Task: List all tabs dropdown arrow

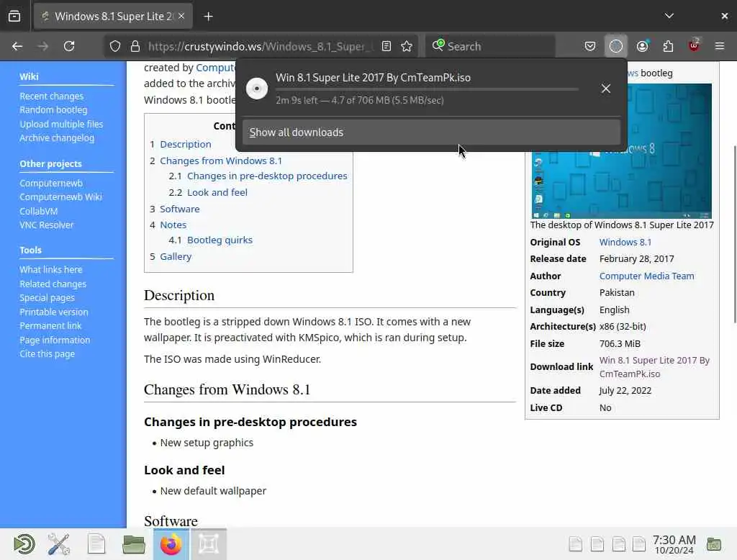Action: pyautogui.click(x=669, y=16)
